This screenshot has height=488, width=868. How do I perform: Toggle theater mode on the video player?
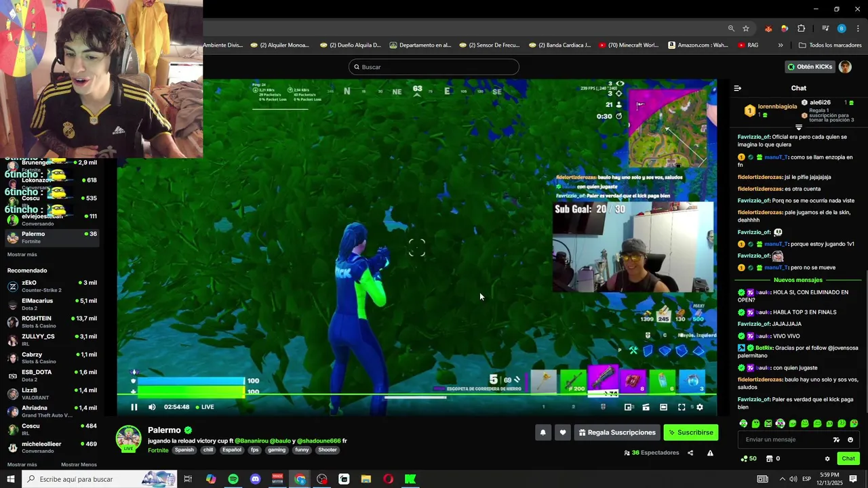click(x=663, y=407)
